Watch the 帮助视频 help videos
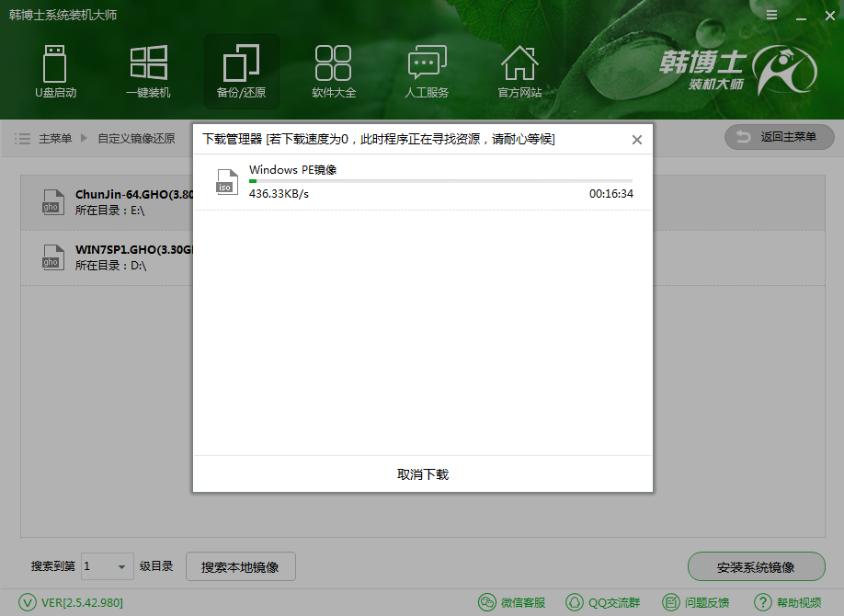Viewport: 844px width, 616px height. [787, 602]
